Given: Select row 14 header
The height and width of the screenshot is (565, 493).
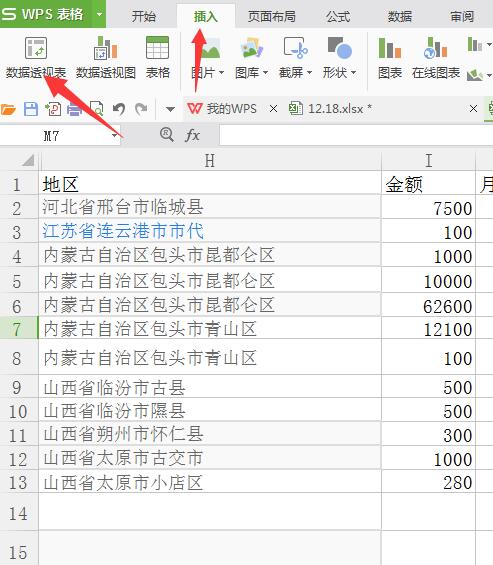Looking at the screenshot, I should [x=18, y=512].
